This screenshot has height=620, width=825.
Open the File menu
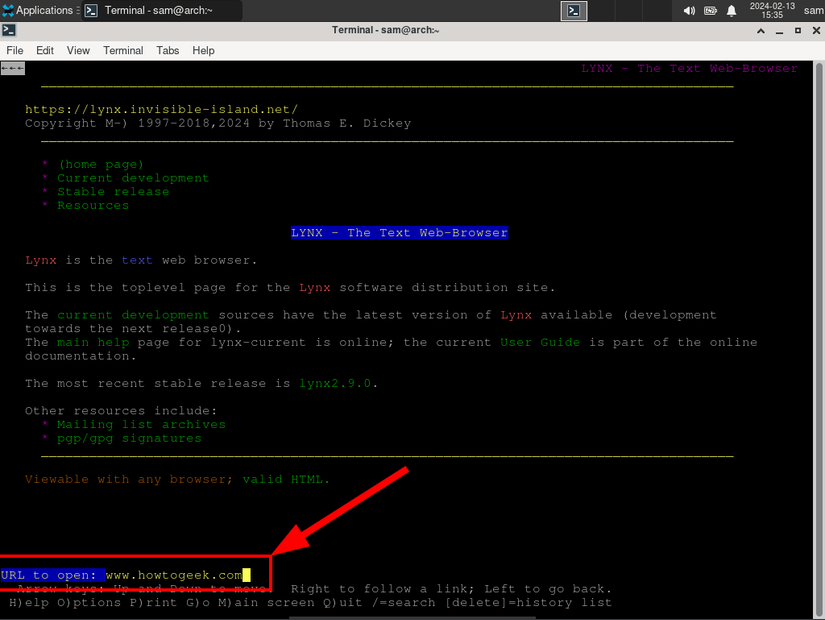click(16, 50)
